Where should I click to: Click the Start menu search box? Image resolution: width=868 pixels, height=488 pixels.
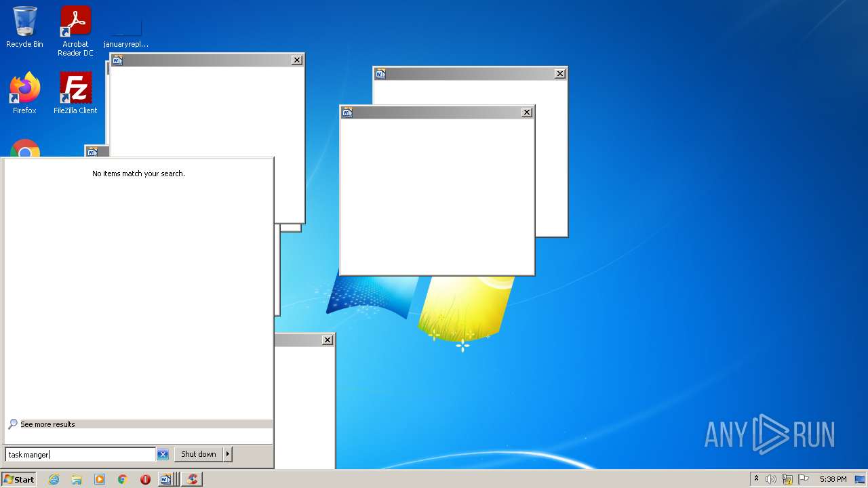80,455
